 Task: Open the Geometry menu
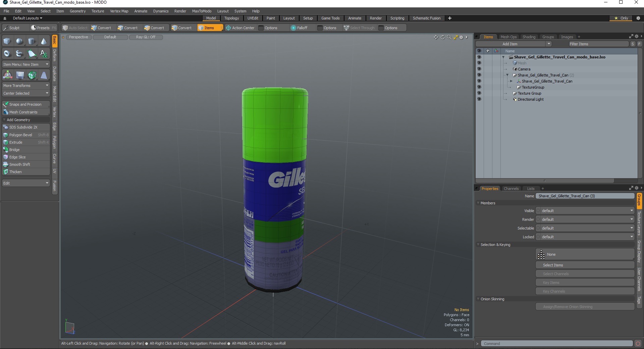point(77,11)
